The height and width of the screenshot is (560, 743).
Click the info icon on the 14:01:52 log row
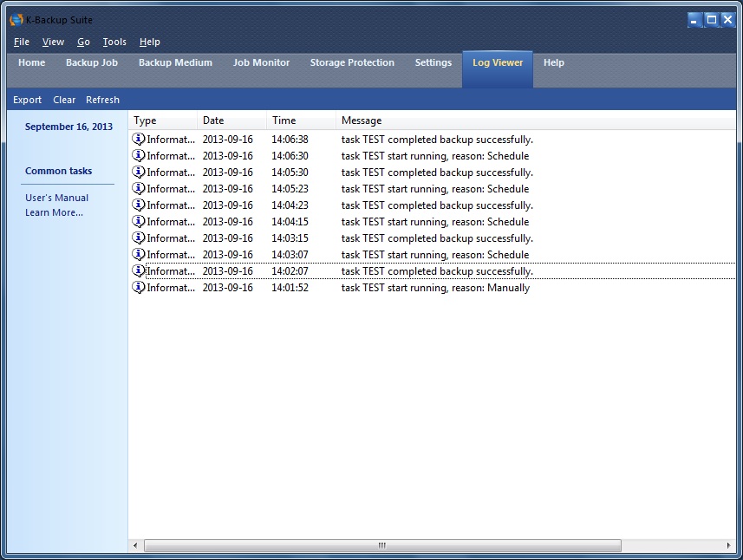(x=139, y=288)
